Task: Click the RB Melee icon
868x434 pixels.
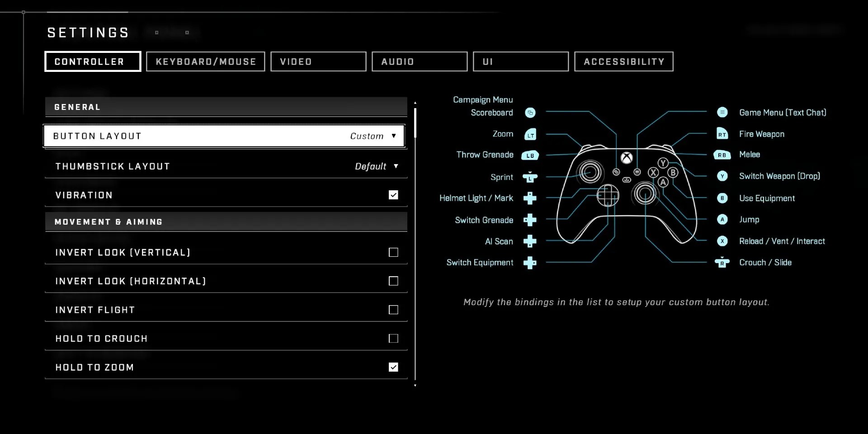Action: click(x=722, y=155)
